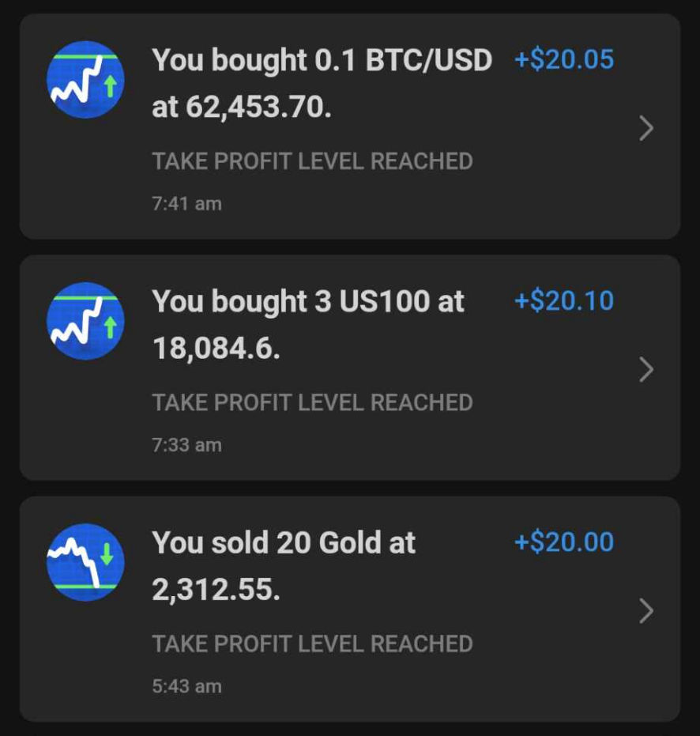Screen dimensions: 700x736
Task: Click the sell chart icon for Gold trade
Action: pos(85,562)
